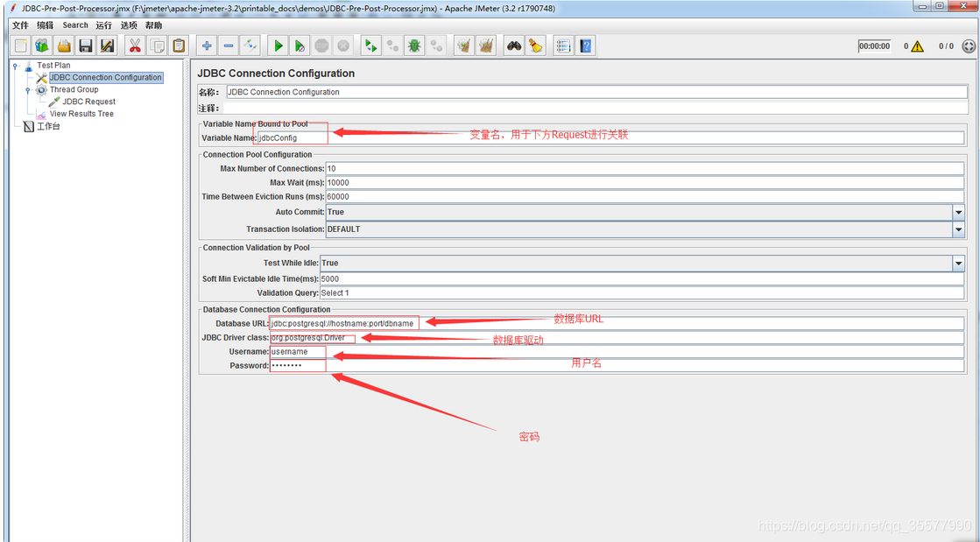Open the 帮助 menu
Image resolution: width=980 pixels, height=542 pixels.
(154, 25)
